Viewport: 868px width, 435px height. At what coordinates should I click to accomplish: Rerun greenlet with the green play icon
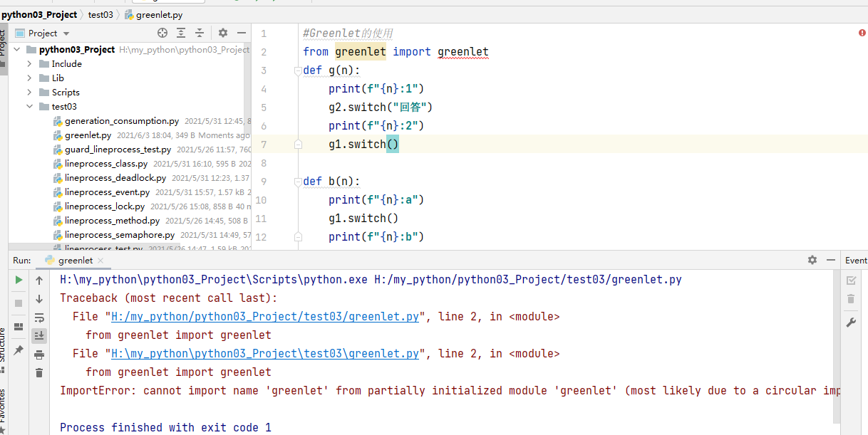(x=19, y=281)
